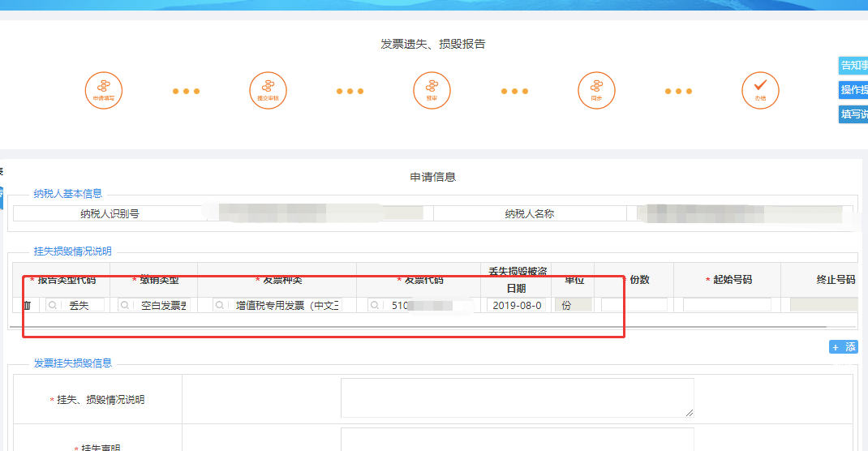
Task: Click the 申请填写 step icon
Action: click(104, 91)
